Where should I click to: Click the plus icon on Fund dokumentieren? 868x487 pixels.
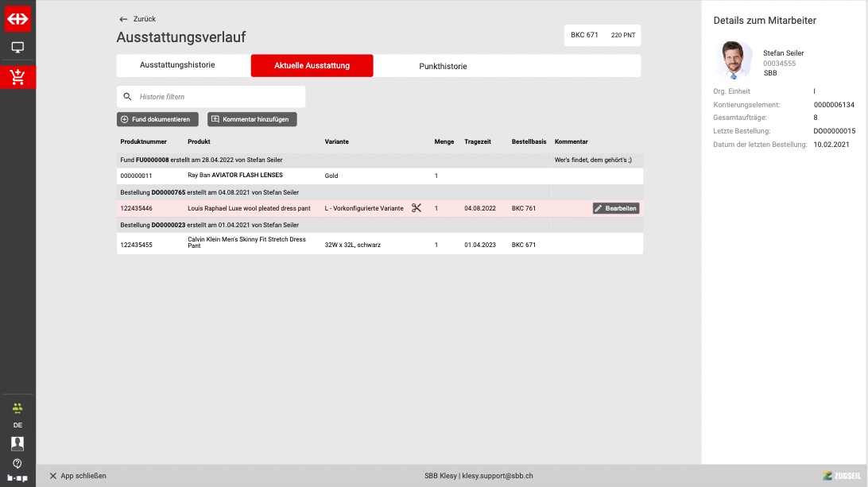(x=125, y=119)
